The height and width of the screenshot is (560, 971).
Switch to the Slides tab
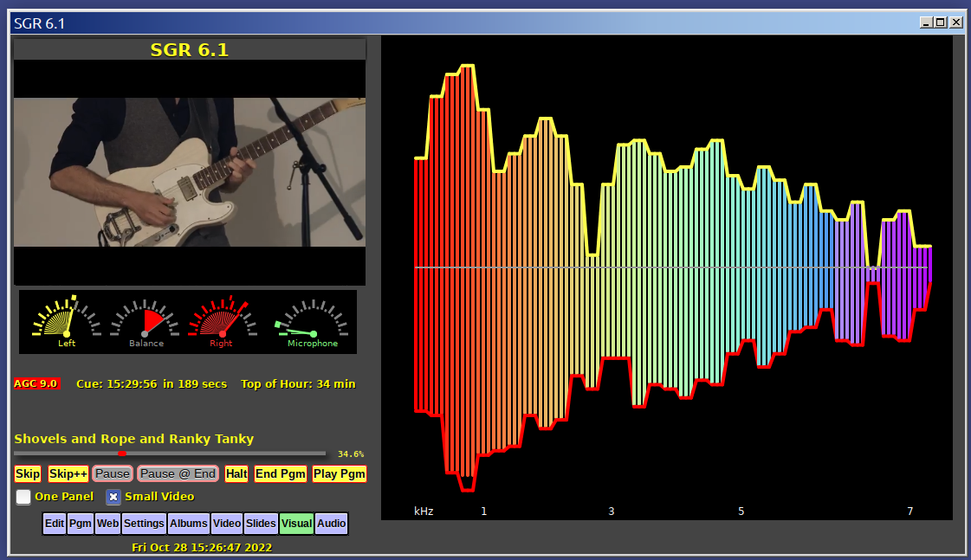coord(261,524)
